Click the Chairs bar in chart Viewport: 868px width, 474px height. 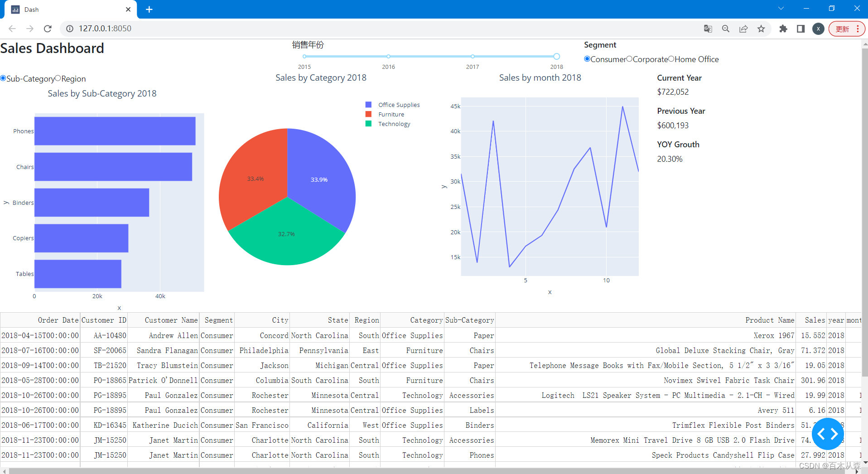pos(113,167)
